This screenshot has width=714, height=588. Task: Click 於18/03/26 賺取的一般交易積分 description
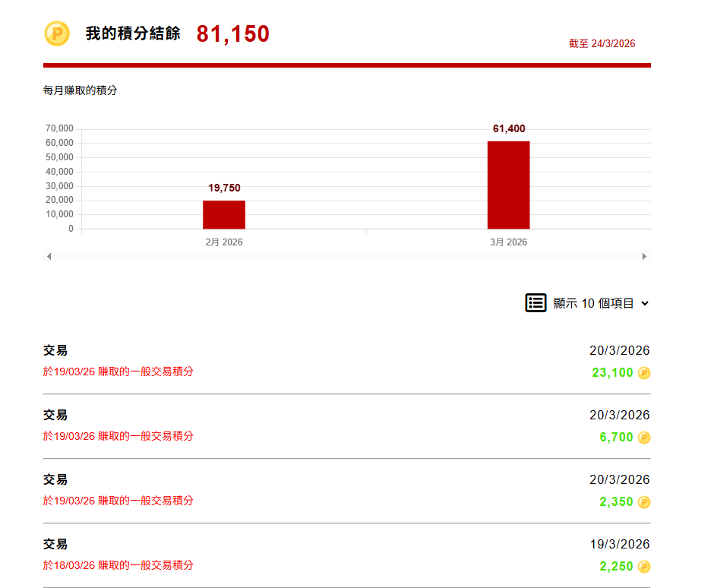118,565
